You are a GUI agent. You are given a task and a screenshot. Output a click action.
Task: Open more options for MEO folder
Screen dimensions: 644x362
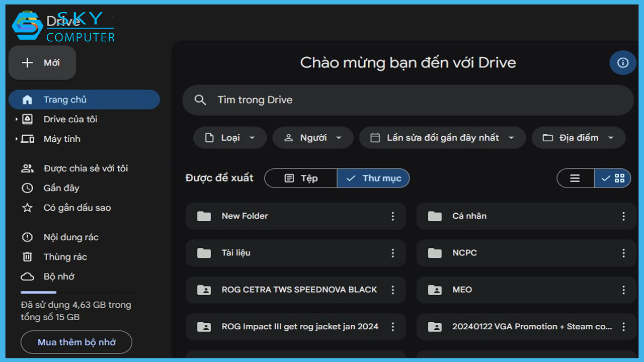623,290
